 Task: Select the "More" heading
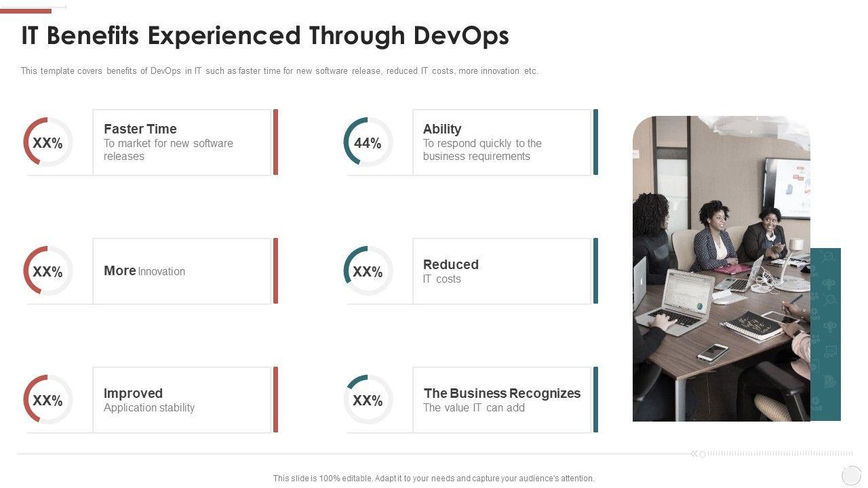point(120,270)
